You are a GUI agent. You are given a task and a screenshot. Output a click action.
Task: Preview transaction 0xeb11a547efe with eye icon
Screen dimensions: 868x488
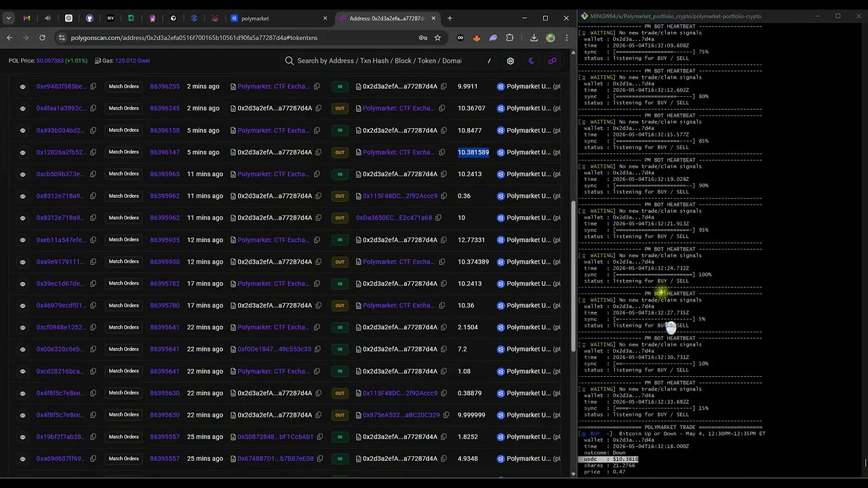(x=22, y=240)
